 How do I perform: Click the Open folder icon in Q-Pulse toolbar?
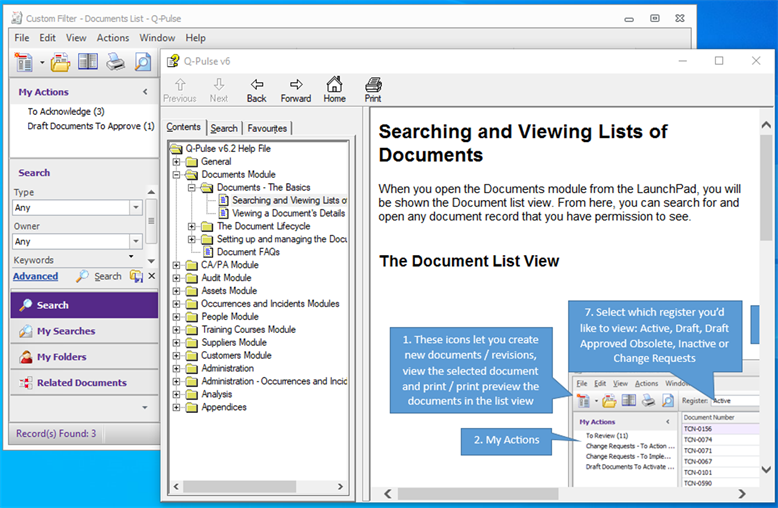click(x=61, y=63)
